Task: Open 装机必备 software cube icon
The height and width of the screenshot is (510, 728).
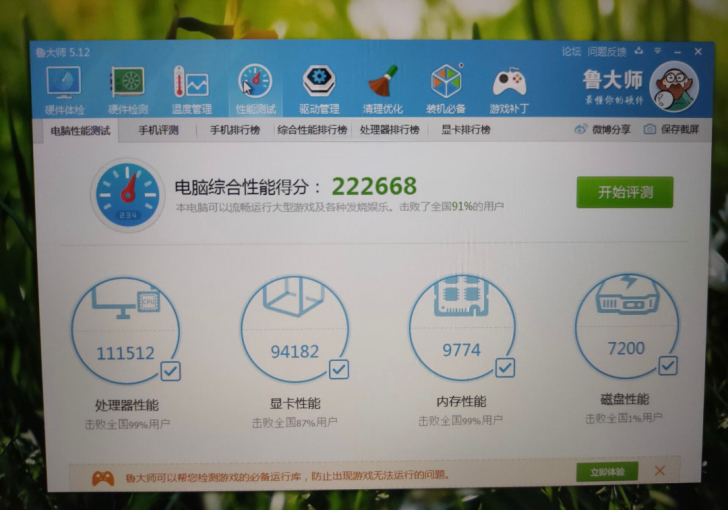Action: 446,81
